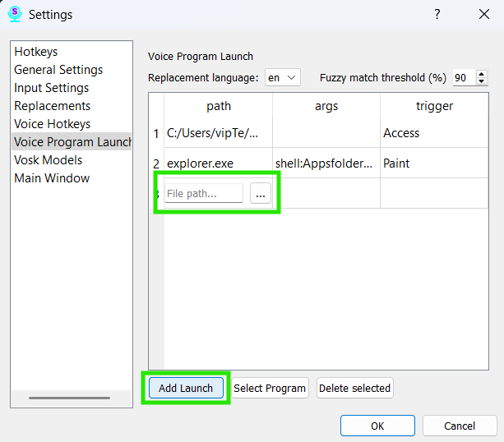Screen dimensions: 504x442
Task: Click the ... browse file button
Action: [x=261, y=193]
